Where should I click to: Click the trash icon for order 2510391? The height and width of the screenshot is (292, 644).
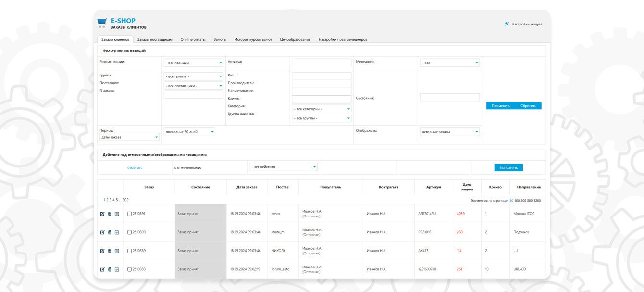coord(110,214)
